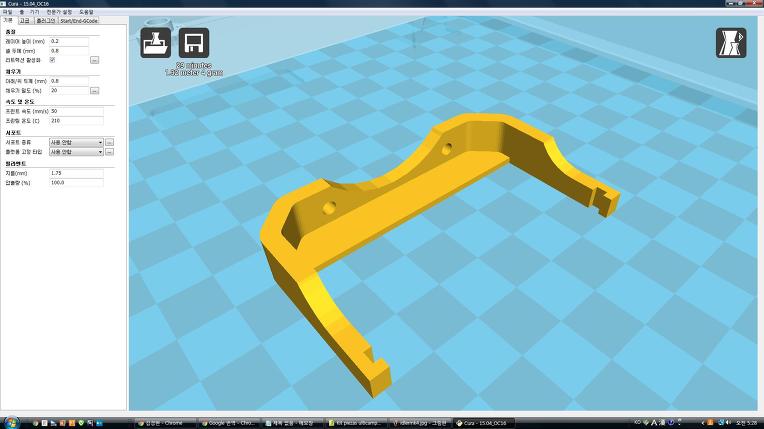Viewport: 764px width, 429px height.
Task: Open the View mode icon at top right
Action: [x=731, y=43]
